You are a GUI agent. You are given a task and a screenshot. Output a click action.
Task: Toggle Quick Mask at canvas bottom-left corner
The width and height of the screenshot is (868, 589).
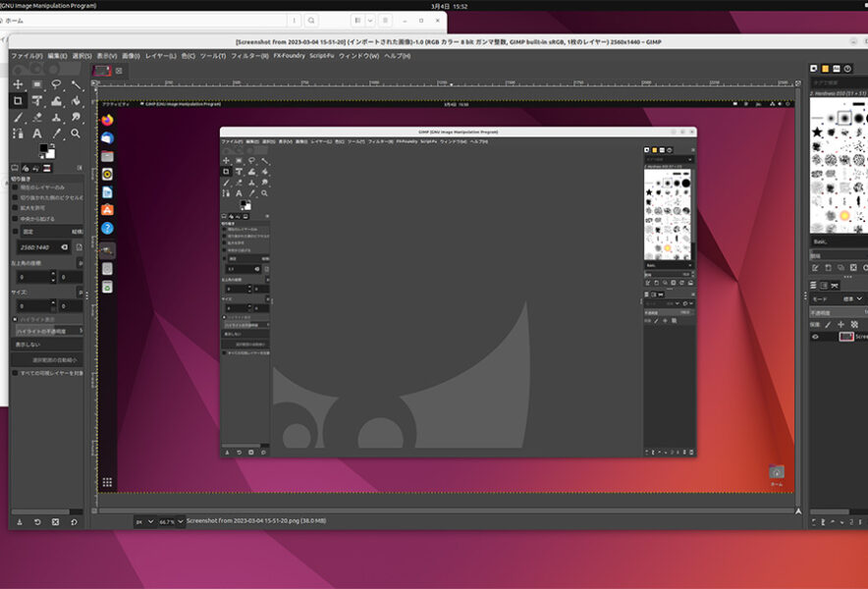tap(94, 510)
